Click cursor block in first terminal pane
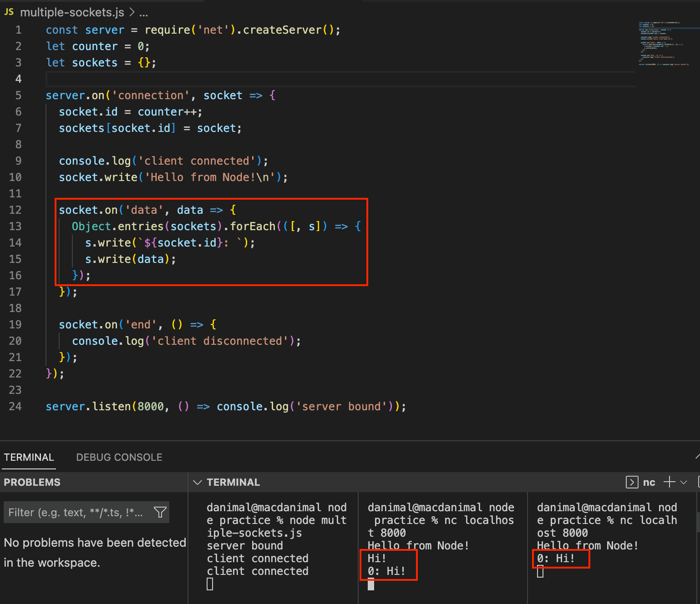Image resolution: width=700 pixels, height=604 pixels. click(210, 584)
